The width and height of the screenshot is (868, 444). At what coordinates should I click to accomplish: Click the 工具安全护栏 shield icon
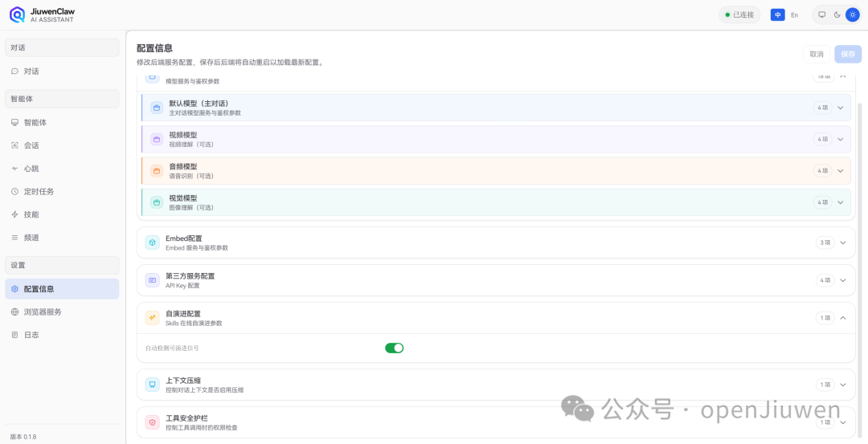point(152,422)
